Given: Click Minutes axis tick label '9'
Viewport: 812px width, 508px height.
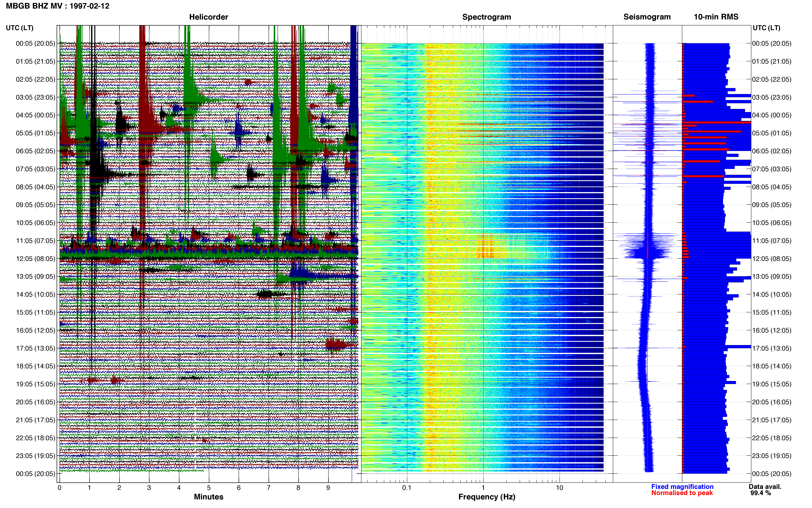Looking at the screenshot, I should pos(328,488).
